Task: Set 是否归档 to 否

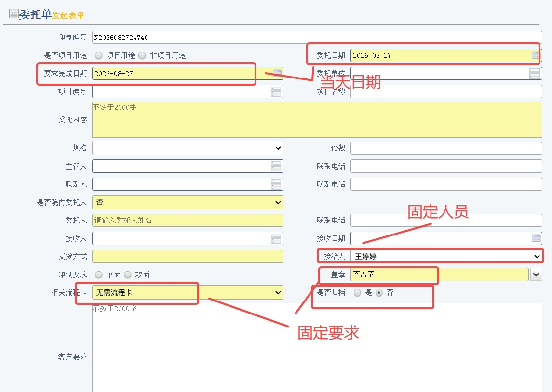Action: 379,292
